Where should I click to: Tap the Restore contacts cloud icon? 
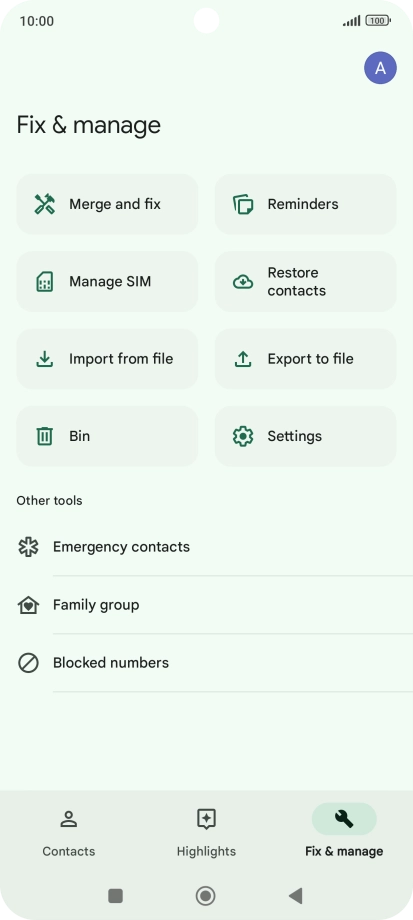click(x=243, y=282)
